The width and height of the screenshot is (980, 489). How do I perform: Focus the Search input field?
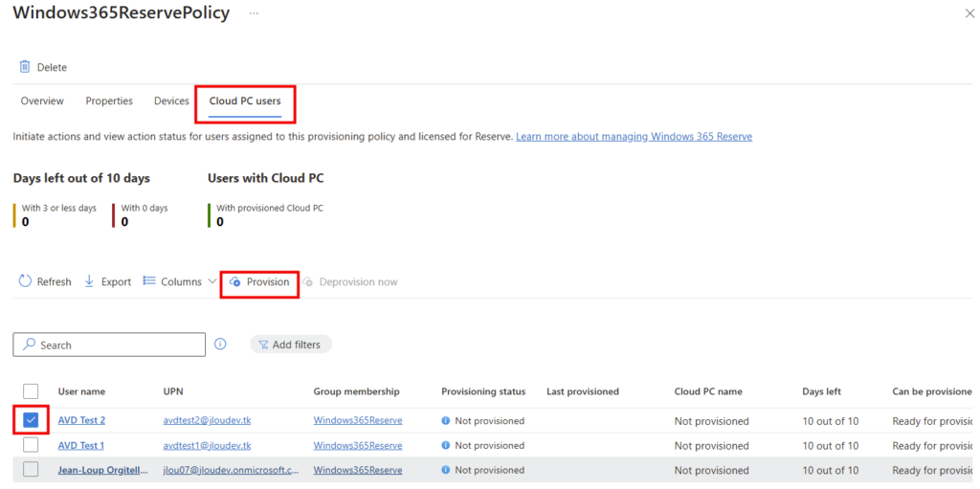(x=109, y=345)
